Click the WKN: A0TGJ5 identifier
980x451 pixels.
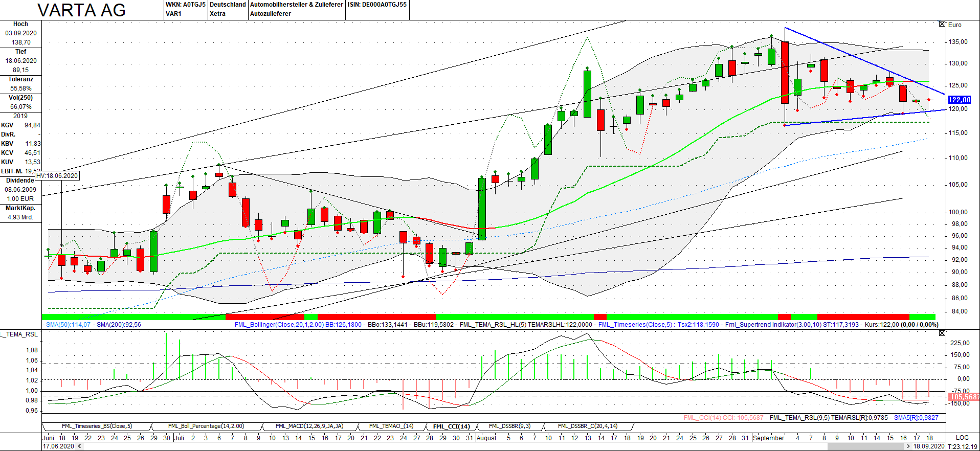185,5
